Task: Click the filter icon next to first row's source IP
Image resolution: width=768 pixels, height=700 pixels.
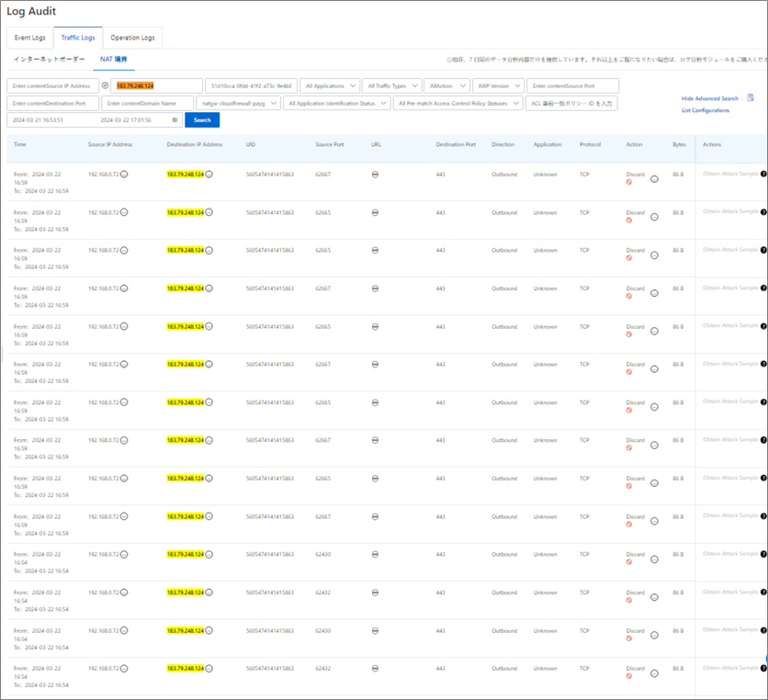Action: point(125,174)
